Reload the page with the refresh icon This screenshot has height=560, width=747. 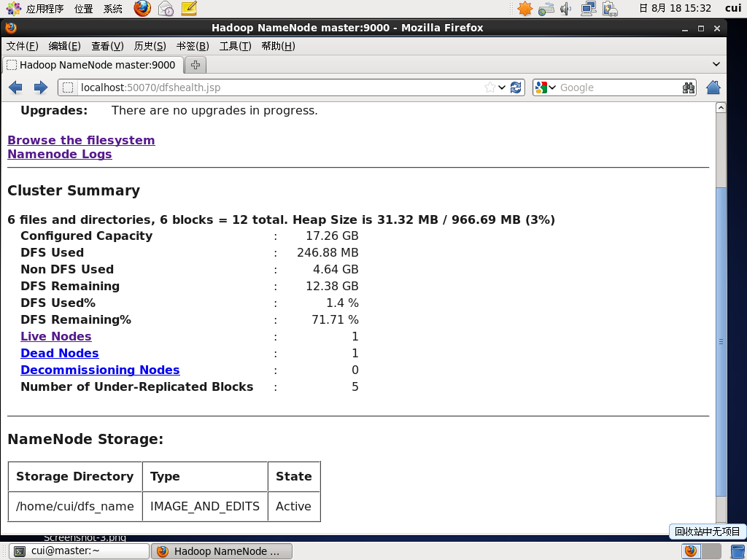point(516,87)
